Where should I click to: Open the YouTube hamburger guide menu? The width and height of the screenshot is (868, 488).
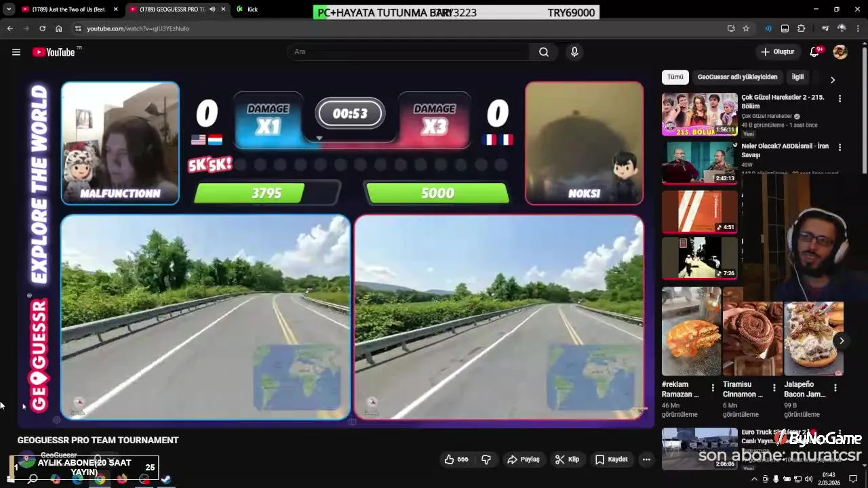tap(16, 52)
